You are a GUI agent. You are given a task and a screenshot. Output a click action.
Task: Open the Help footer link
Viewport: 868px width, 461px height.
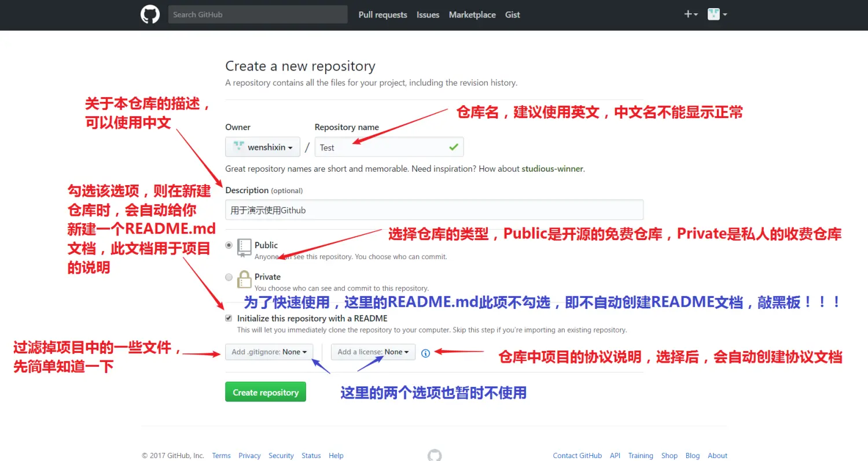(336, 456)
